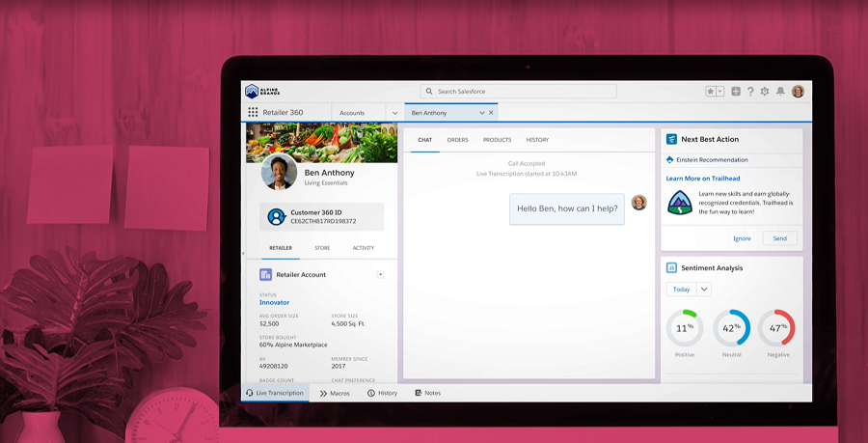Expand the favorites list dropdown arrow
The width and height of the screenshot is (868, 443).
tap(719, 92)
